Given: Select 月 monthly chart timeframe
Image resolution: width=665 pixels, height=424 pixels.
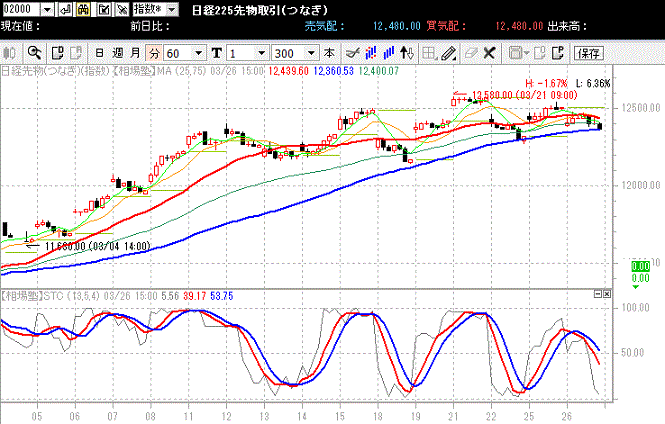Looking at the screenshot, I should (135, 53).
